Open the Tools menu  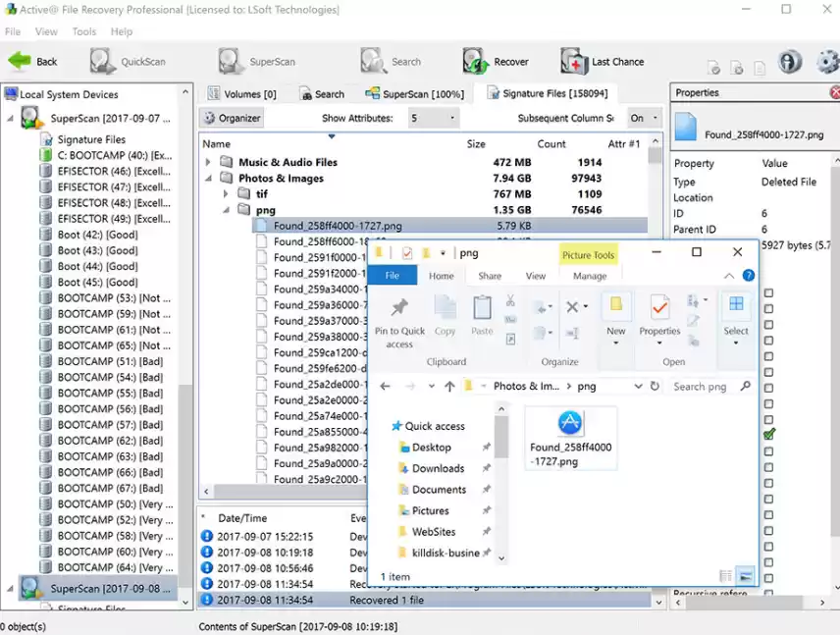[84, 31]
